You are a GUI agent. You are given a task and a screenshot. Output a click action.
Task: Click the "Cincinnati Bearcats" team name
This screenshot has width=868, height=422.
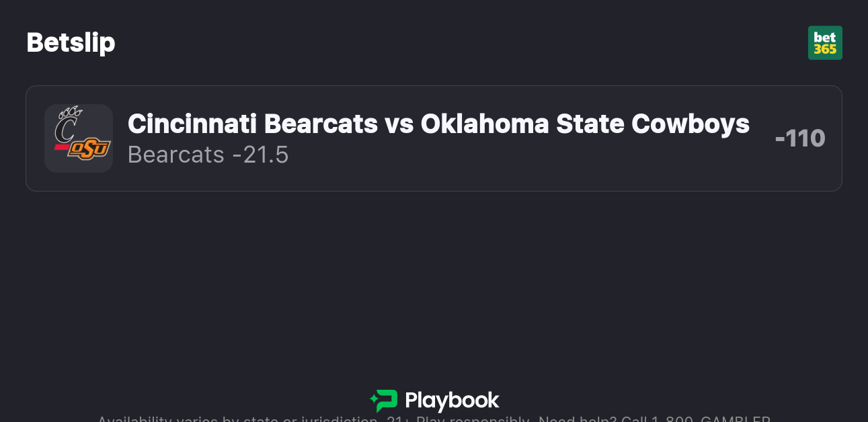252,124
